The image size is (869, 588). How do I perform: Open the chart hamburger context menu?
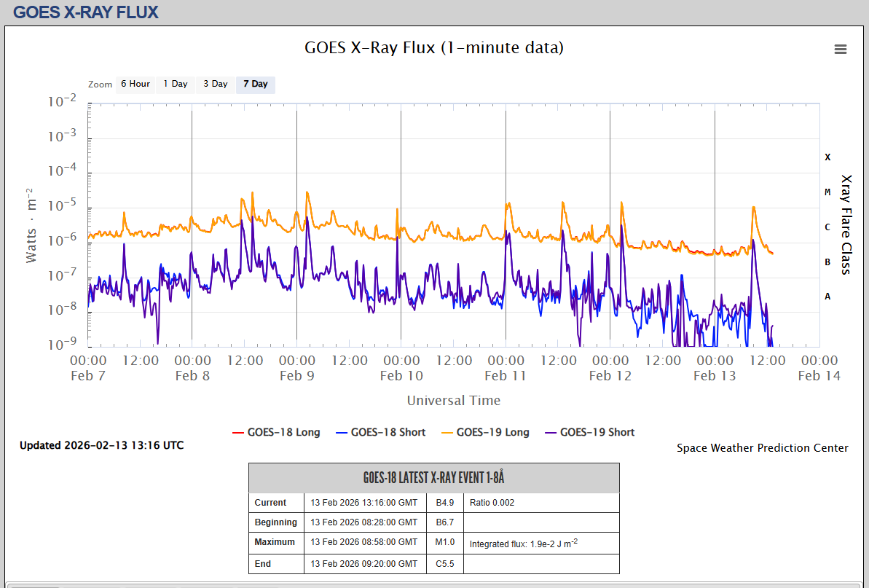point(840,50)
